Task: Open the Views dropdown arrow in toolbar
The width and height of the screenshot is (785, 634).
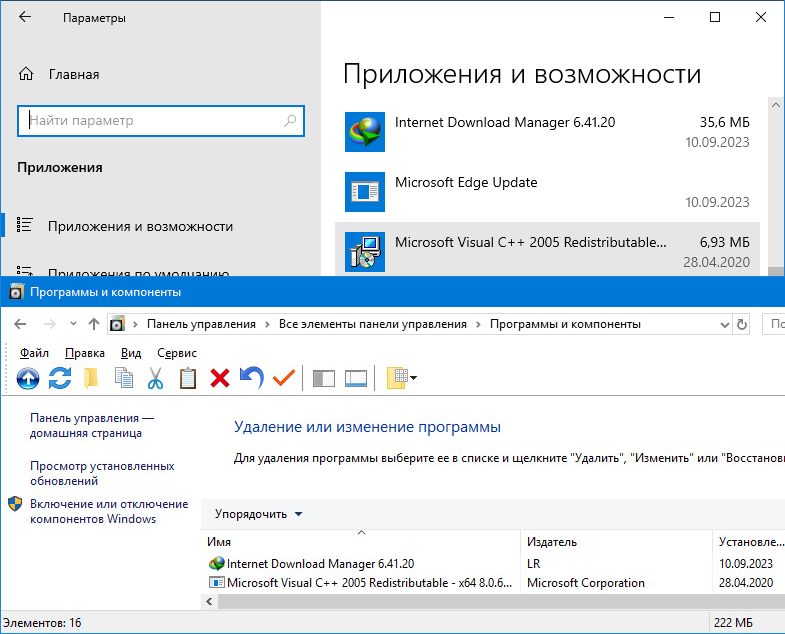Action: pos(414,378)
